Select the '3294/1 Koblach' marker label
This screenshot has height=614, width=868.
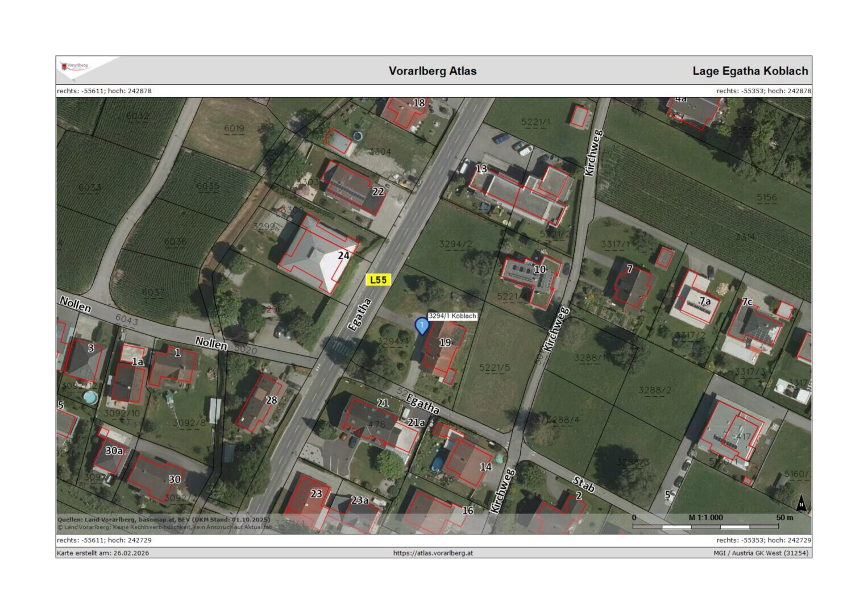click(452, 316)
